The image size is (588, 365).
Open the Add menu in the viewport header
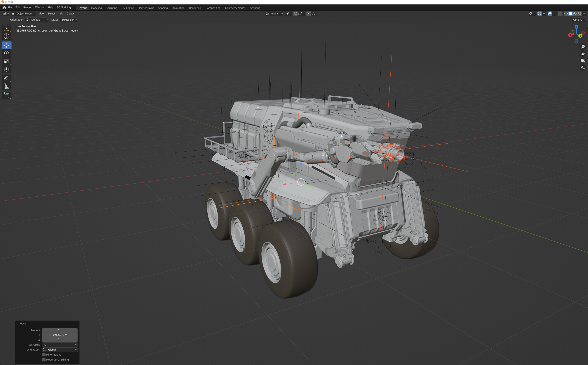(x=61, y=14)
